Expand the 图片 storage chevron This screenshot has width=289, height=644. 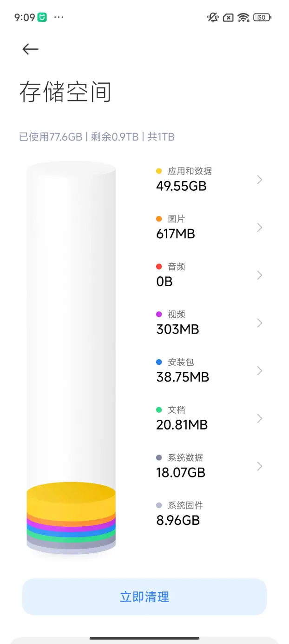(260, 228)
